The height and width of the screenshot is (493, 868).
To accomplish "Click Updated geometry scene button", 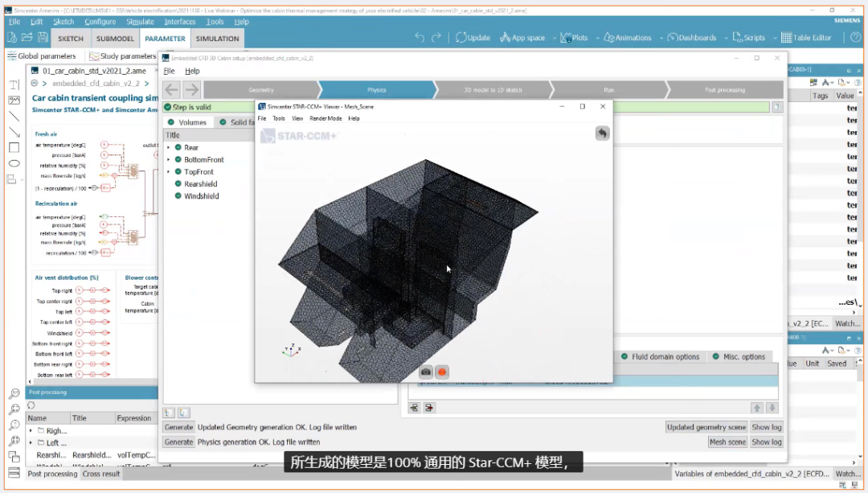I will pos(706,427).
